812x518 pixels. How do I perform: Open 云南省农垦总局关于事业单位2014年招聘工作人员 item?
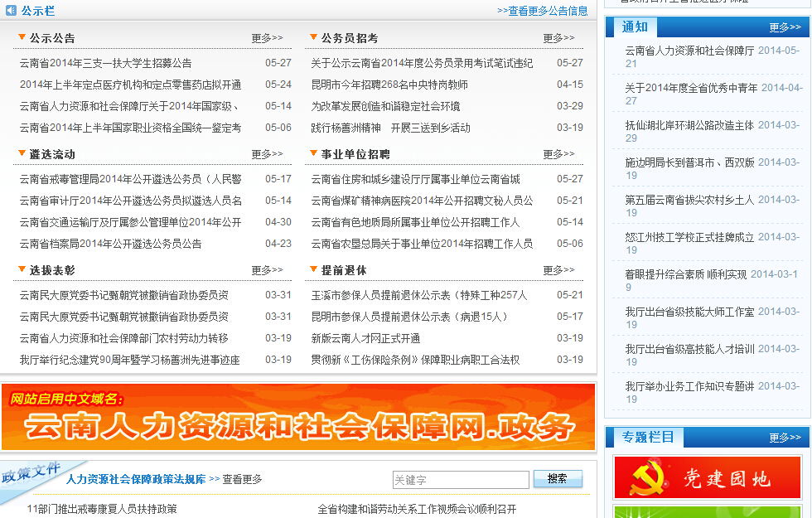[422, 244]
